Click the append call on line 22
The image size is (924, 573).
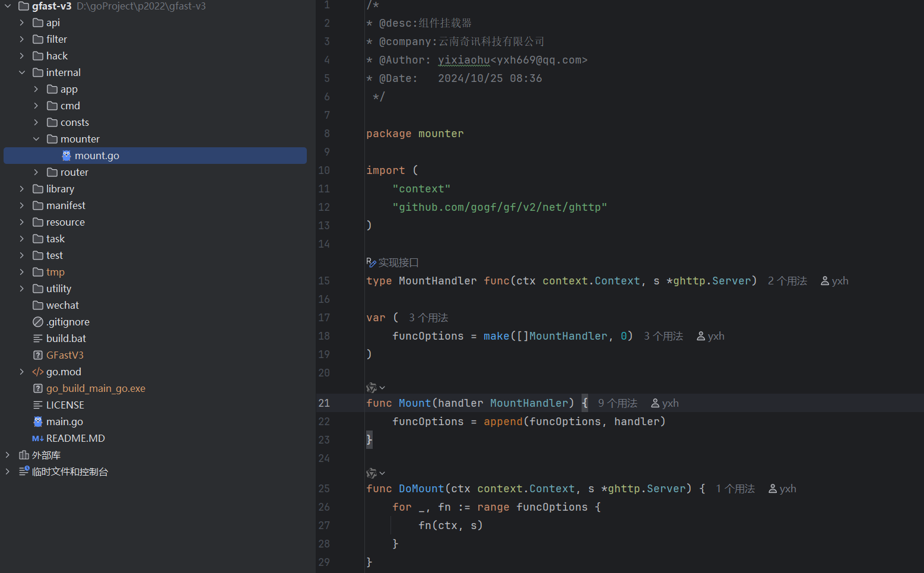[503, 422]
